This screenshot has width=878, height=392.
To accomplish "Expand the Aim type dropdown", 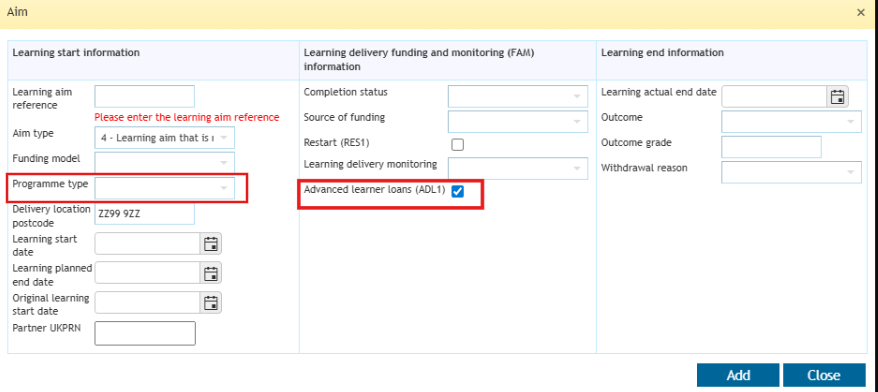I will [x=165, y=138].
